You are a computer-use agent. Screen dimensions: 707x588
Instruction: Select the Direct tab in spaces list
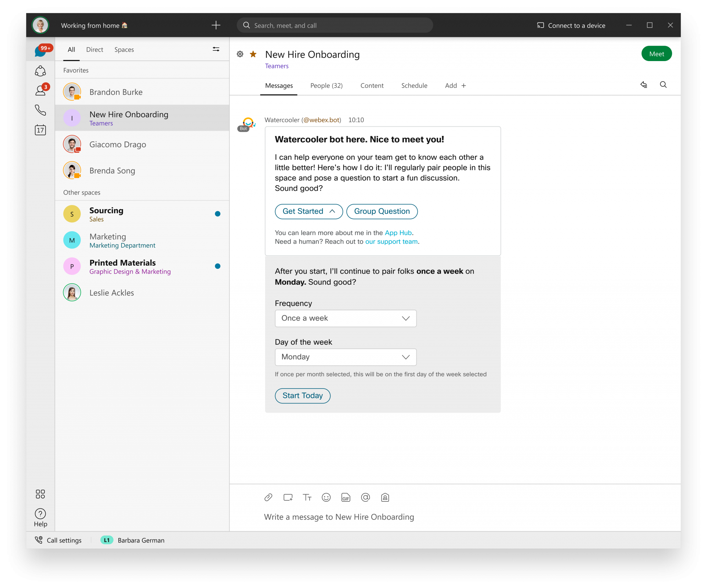click(x=95, y=50)
